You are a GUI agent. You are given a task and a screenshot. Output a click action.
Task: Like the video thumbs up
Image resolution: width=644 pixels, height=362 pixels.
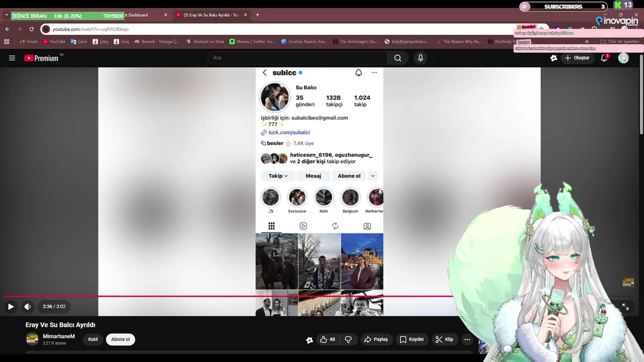point(327,339)
